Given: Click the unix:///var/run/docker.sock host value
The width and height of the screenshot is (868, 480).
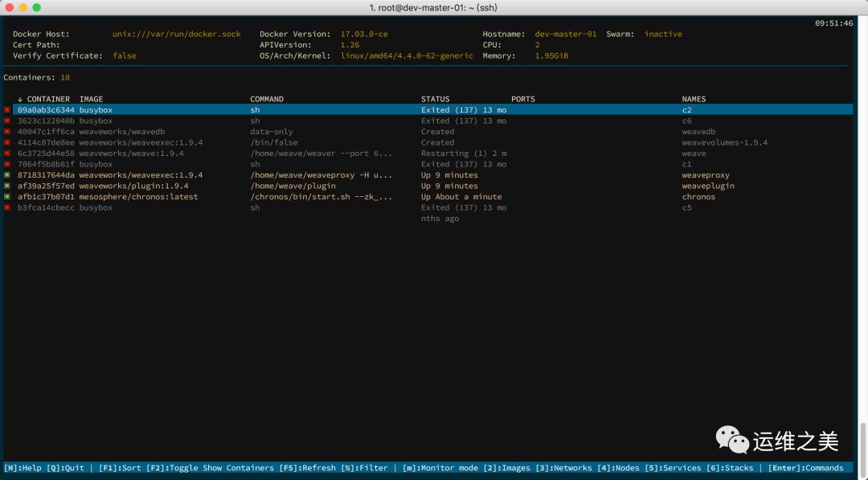Looking at the screenshot, I should point(177,34).
